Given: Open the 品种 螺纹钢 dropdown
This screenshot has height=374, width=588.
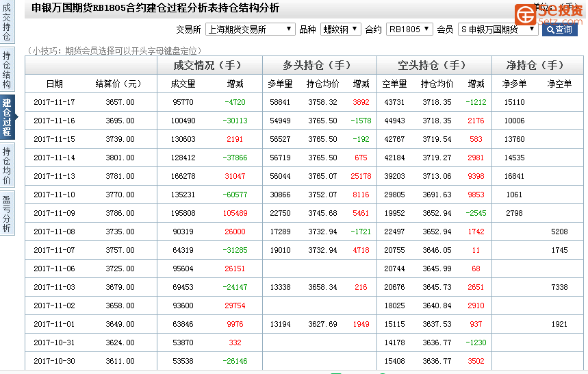Looking at the screenshot, I should pos(340,29).
